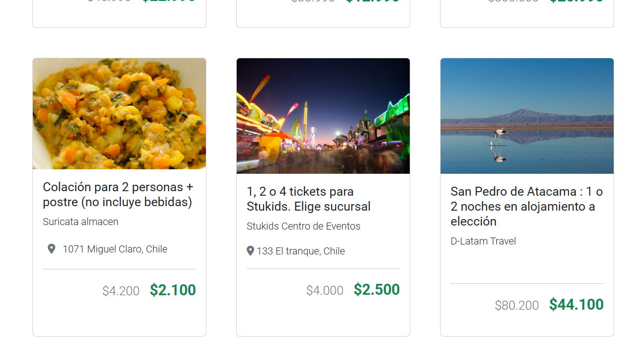Open "San Pedro de Atacama" lodging deal
This screenshot has width=644, height=356.
tap(527, 207)
